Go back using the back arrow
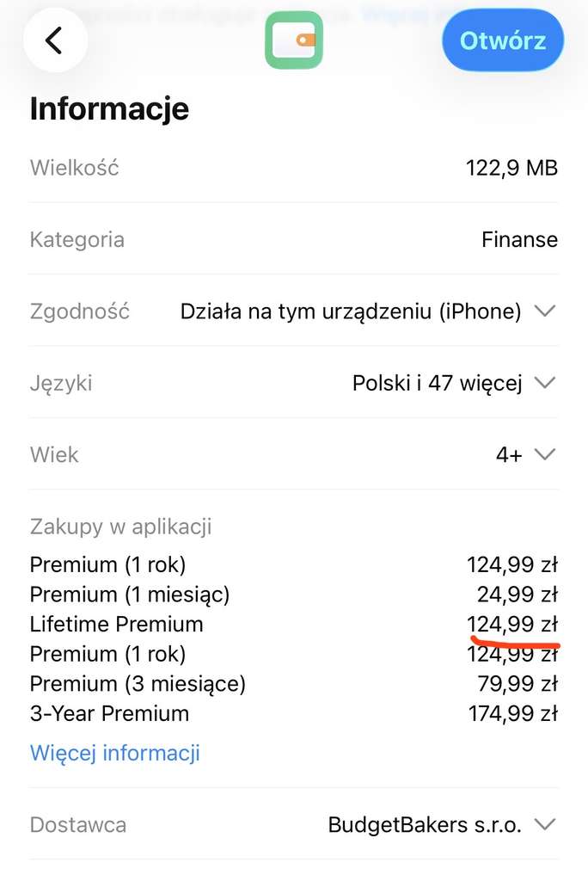Screen dimensions: 588x881 (55, 40)
